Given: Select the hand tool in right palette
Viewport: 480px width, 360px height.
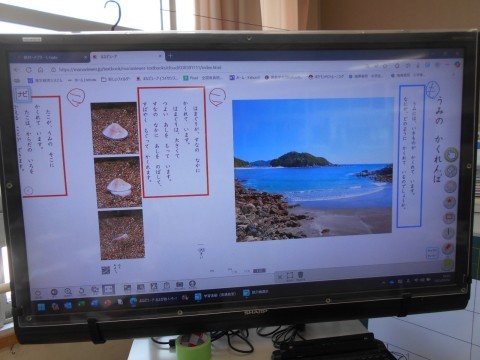Looking at the screenshot, I should [451, 155].
